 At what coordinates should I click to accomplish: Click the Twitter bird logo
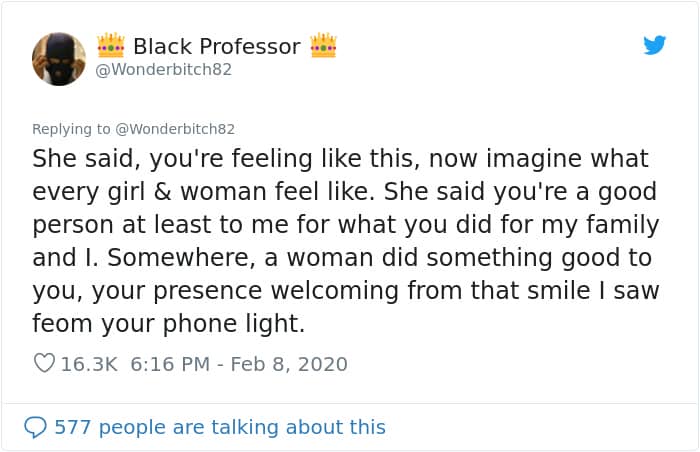[654, 45]
